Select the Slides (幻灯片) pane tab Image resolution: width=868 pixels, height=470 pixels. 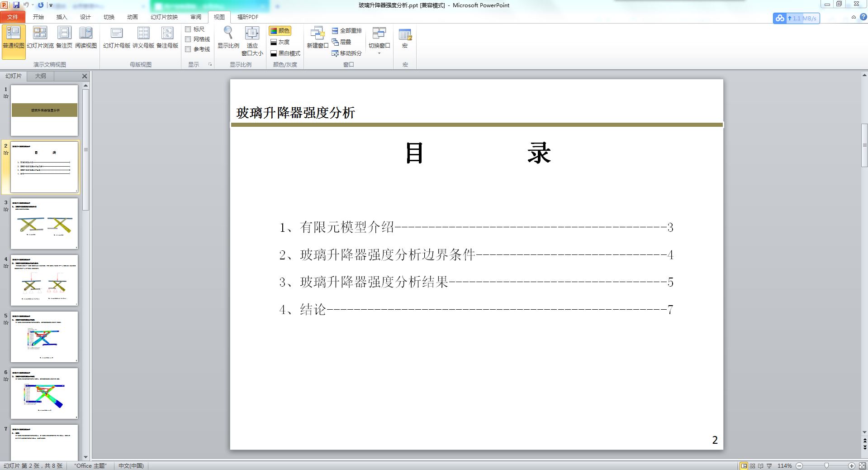[14, 76]
